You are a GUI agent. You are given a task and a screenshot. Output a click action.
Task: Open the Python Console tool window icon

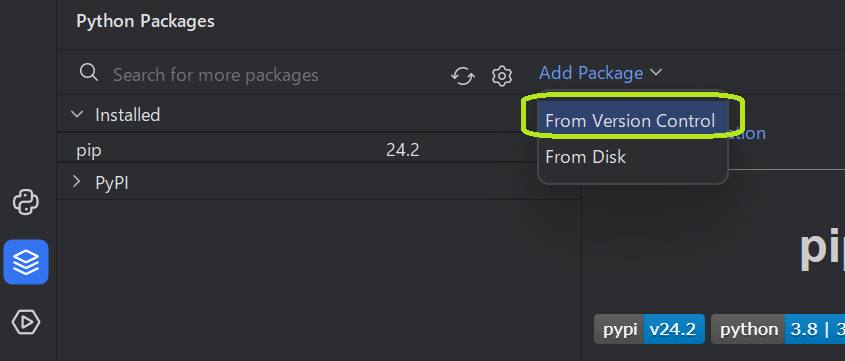pos(26,203)
